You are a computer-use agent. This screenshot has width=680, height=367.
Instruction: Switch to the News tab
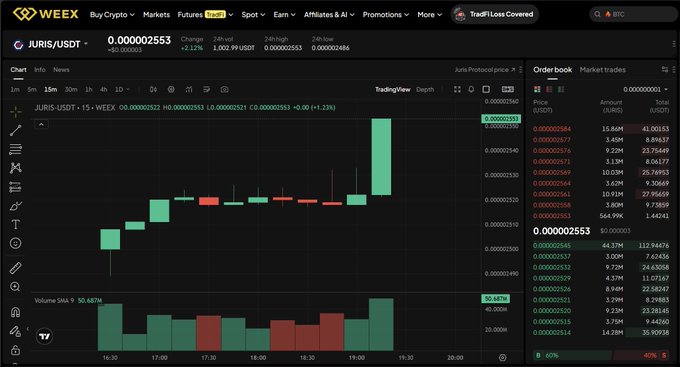pyautogui.click(x=61, y=69)
